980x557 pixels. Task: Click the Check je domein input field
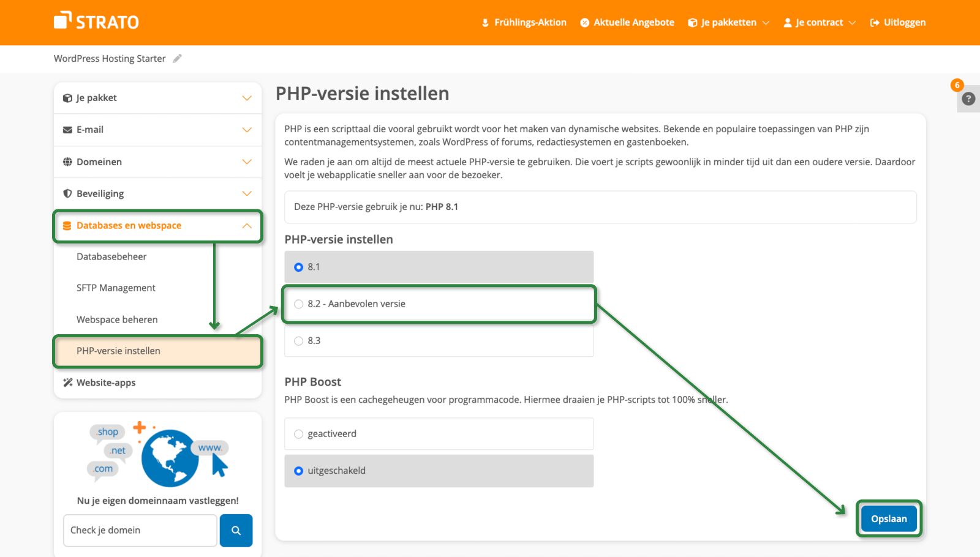(139, 530)
